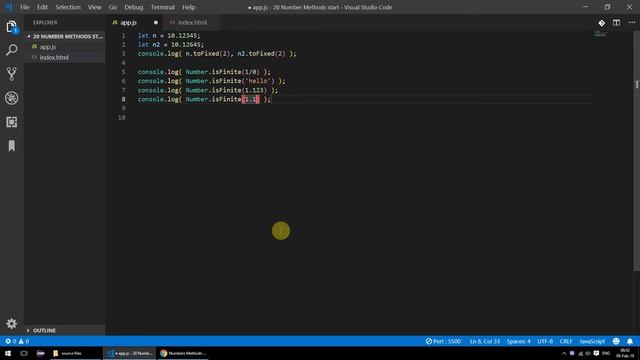Image resolution: width=640 pixels, height=360 pixels.
Task: Open the purple taskbar app icon
Action: pos(40,353)
